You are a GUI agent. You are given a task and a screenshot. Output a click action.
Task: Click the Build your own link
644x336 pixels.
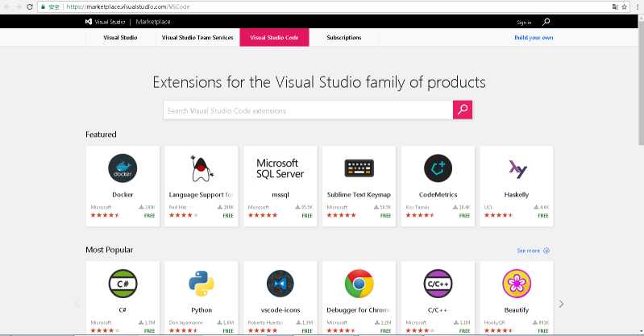(x=534, y=38)
